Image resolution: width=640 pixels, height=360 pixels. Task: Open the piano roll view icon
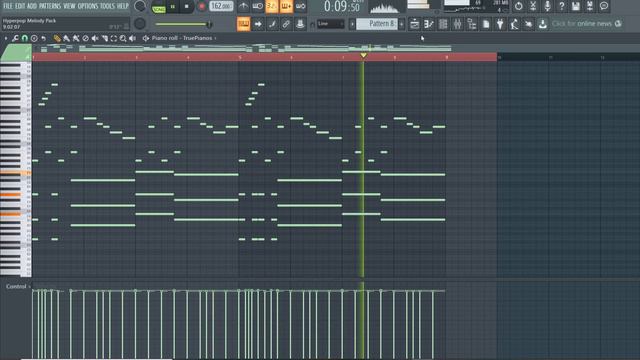point(429,24)
